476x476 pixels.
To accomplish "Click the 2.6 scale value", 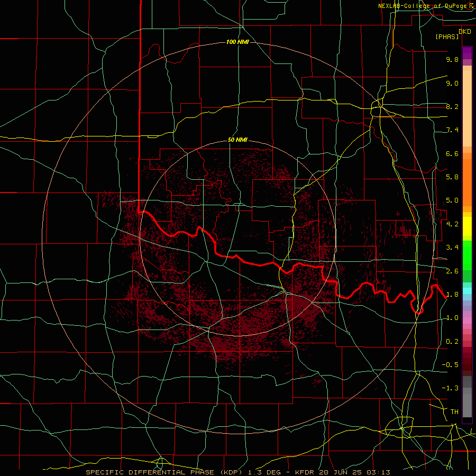I will click(x=452, y=271).
